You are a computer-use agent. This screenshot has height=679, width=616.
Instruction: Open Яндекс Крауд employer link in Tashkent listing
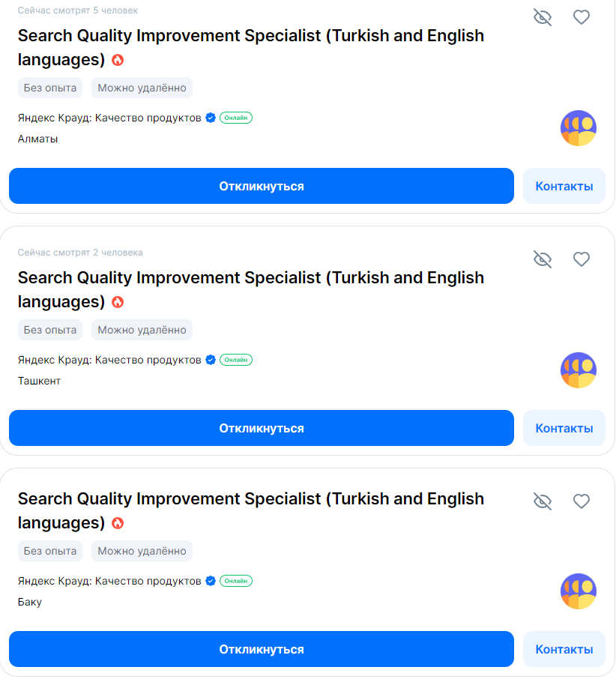click(x=109, y=360)
